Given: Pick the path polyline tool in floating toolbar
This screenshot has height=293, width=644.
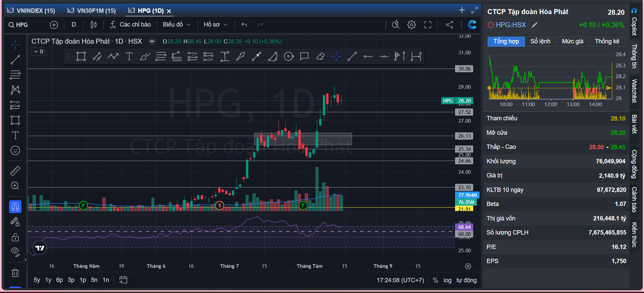Looking at the screenshot, I should point(113,56).
